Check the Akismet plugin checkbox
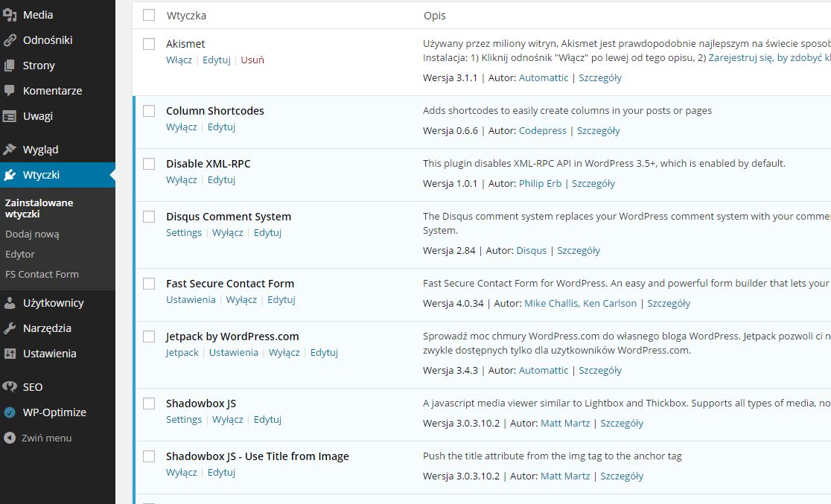Image resolution: width=831 pixels, height=504 pixels. click(149, 44)
